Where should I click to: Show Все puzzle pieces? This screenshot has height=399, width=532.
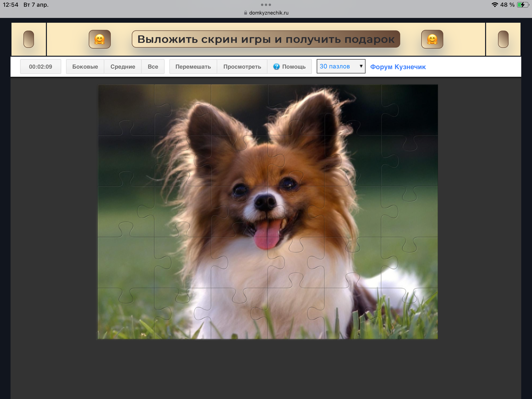[x=153, y=67]
